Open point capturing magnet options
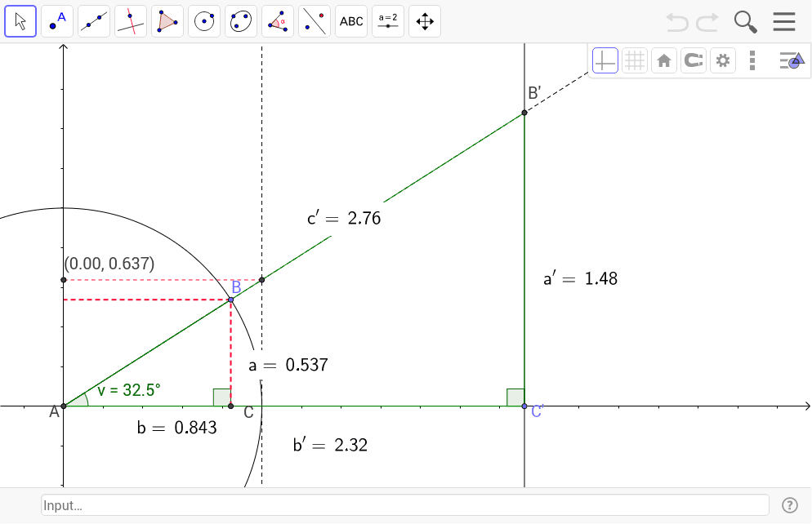This screenshot has width=812, height=524. (694, 60)
